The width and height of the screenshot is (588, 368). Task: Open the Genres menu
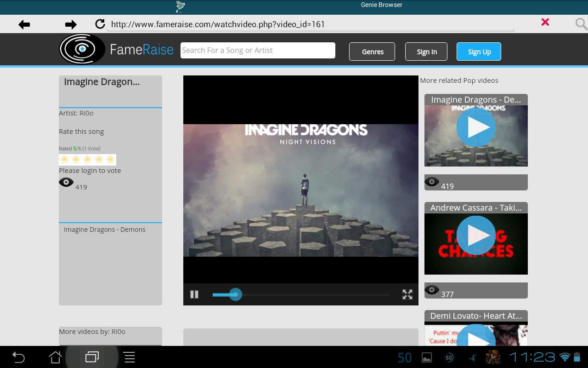point(372,52)
